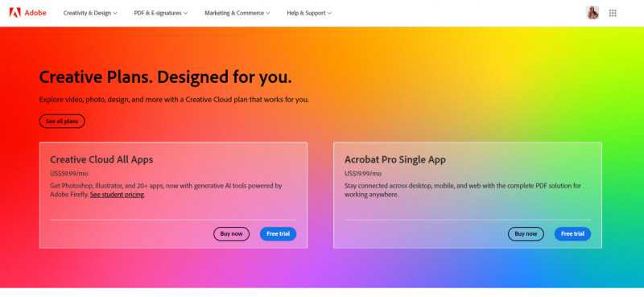The width and height of the screenshot is (644, 297).
Task: Click the Adobe wordmark text
Action: tap(35, 13)
